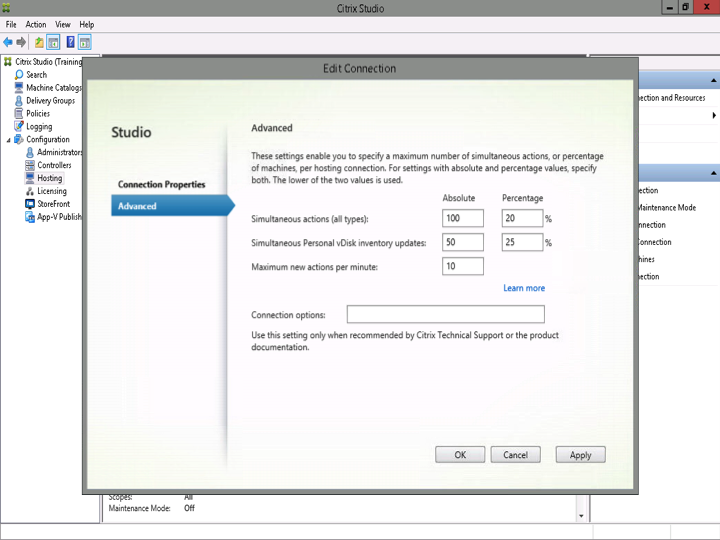Click the details pane scroll down arrow

point(581,516)
